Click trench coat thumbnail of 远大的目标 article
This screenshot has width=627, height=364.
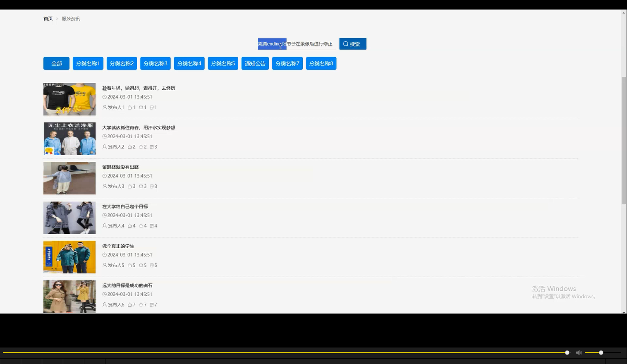pos(69,297)
